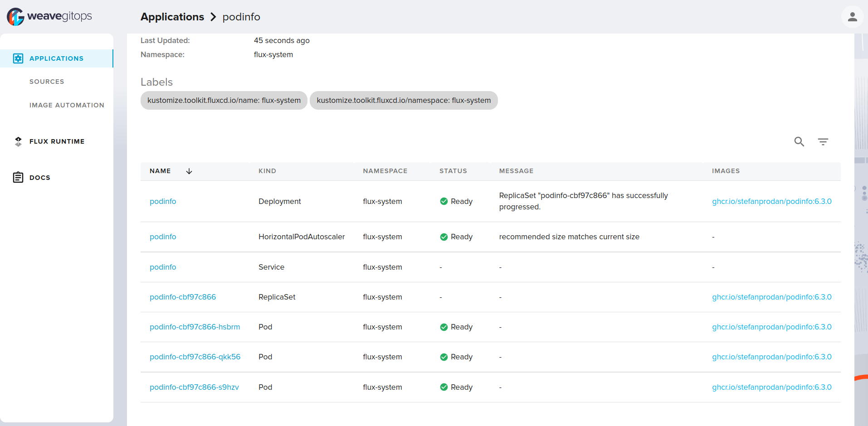Image resolution: width=868 pixels, height=426 pixels.
Task: Open Sources in the sidebar
Action: 47,82
